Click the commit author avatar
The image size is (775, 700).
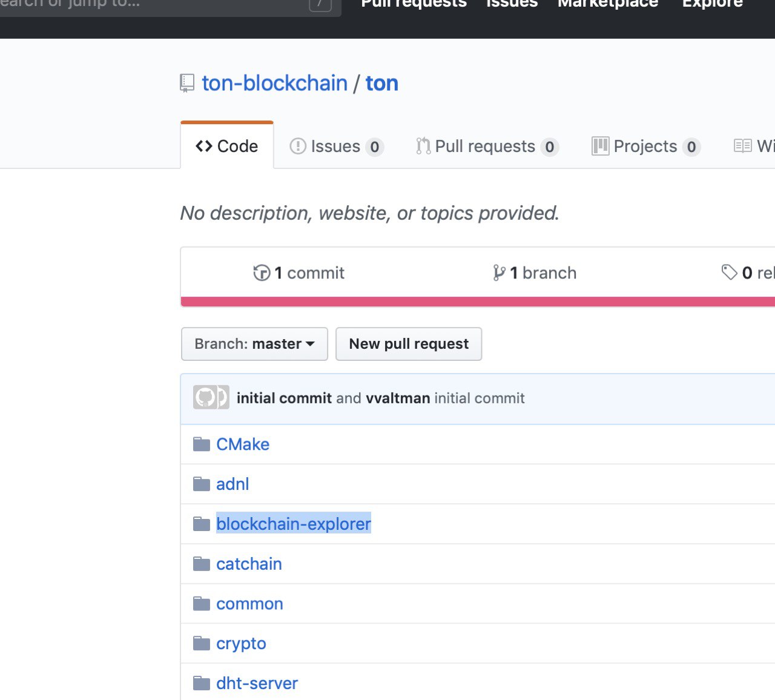click(211, 397)
